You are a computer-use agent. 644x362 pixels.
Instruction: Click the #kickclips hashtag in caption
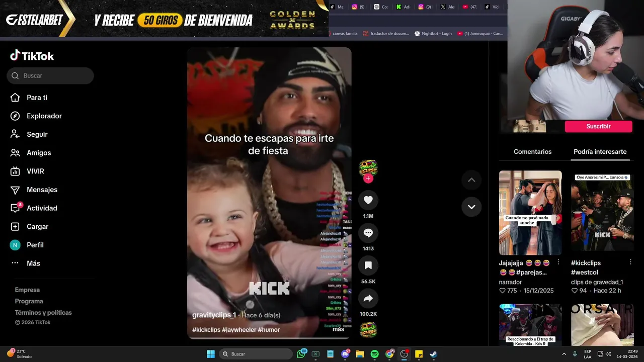pos(206,330)
